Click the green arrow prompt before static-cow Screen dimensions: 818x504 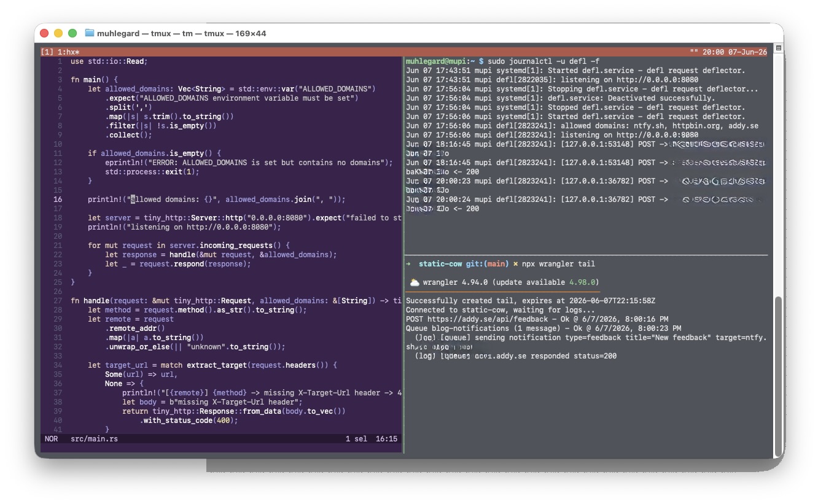pos(408,264)
